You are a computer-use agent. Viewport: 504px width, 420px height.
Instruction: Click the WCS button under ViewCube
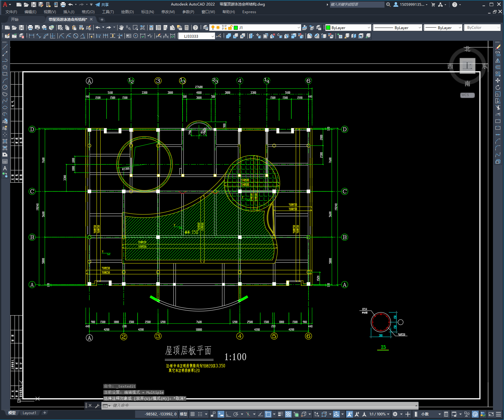[467, 95]
